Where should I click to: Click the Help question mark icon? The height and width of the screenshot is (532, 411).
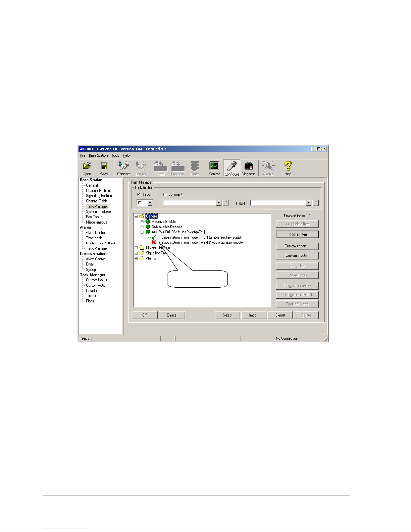(288, 166)
